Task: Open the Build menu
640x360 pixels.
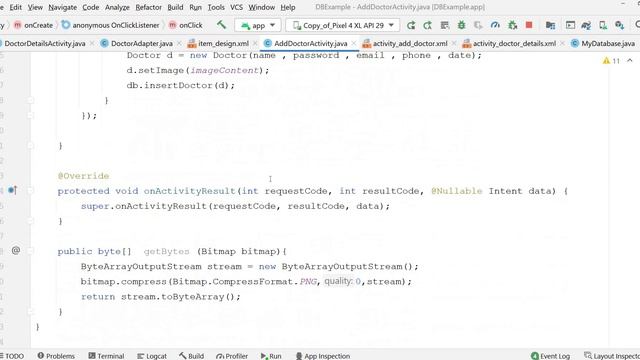Action: tap(175, 7)
